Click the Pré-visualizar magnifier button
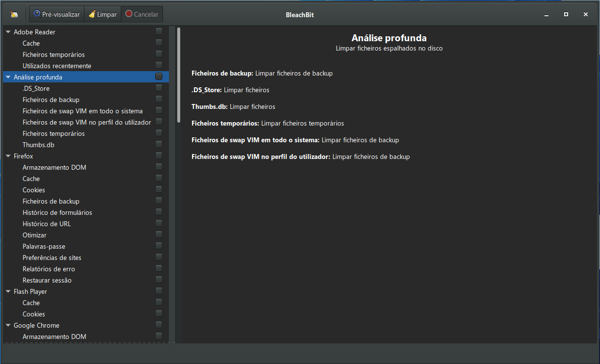 coord(57,14)
